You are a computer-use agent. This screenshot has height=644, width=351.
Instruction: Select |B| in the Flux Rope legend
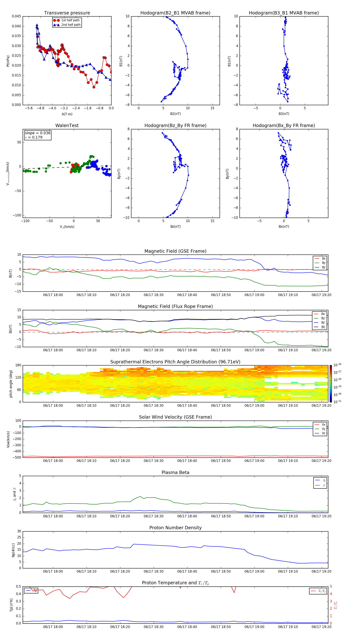pos(320,327)
